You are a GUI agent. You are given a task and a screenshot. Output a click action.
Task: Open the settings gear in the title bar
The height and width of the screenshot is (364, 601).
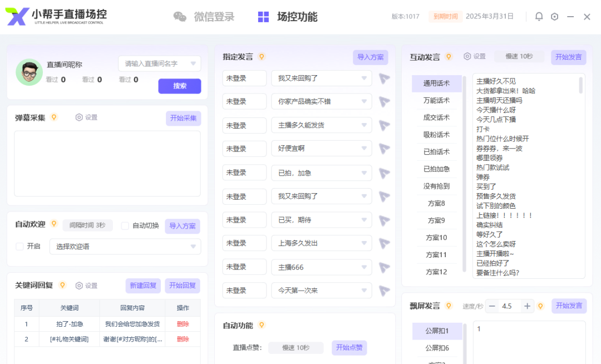[554, 17]
